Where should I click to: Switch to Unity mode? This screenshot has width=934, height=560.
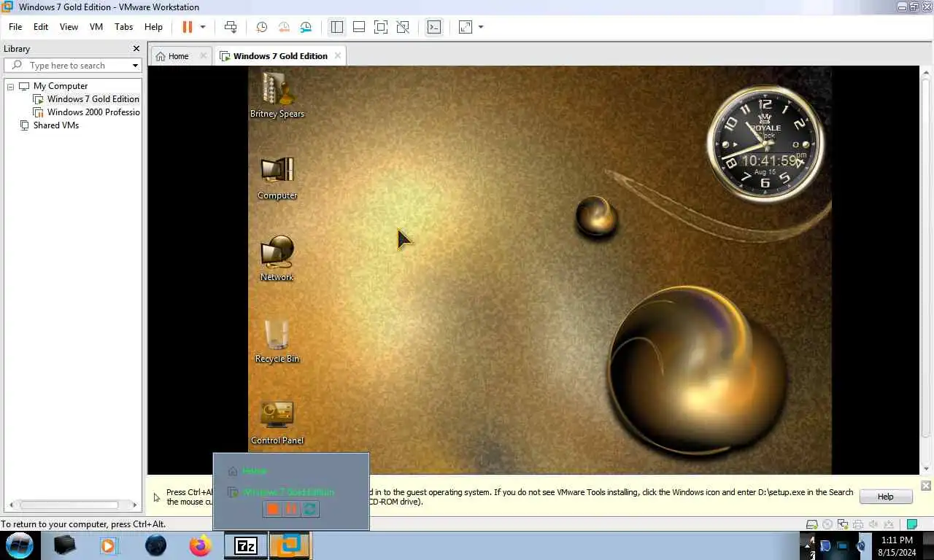point(403,27)
